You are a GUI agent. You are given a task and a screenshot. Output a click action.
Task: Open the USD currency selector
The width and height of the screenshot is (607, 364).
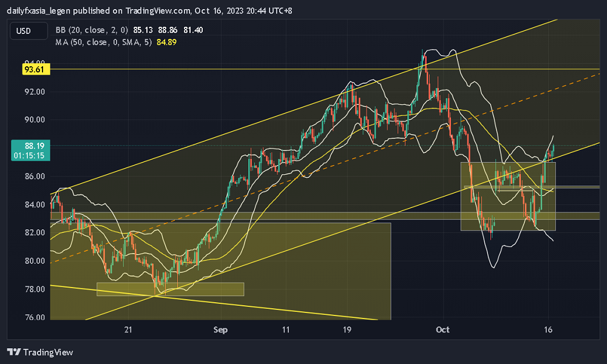click(x=24, y=31)
